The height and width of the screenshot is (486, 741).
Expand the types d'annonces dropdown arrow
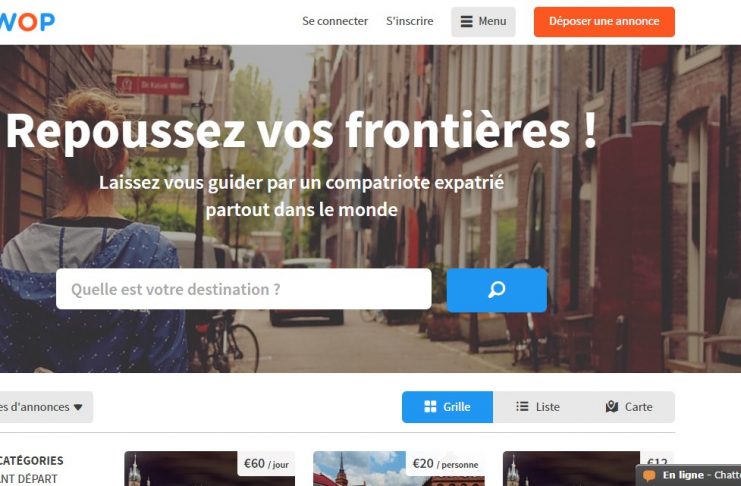pos(78,407)
